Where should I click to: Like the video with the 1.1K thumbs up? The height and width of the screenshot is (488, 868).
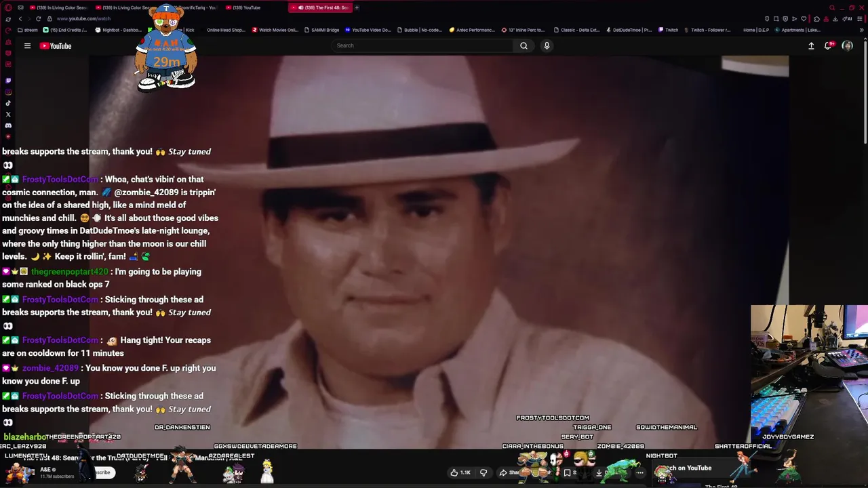(x=461, y=472)
